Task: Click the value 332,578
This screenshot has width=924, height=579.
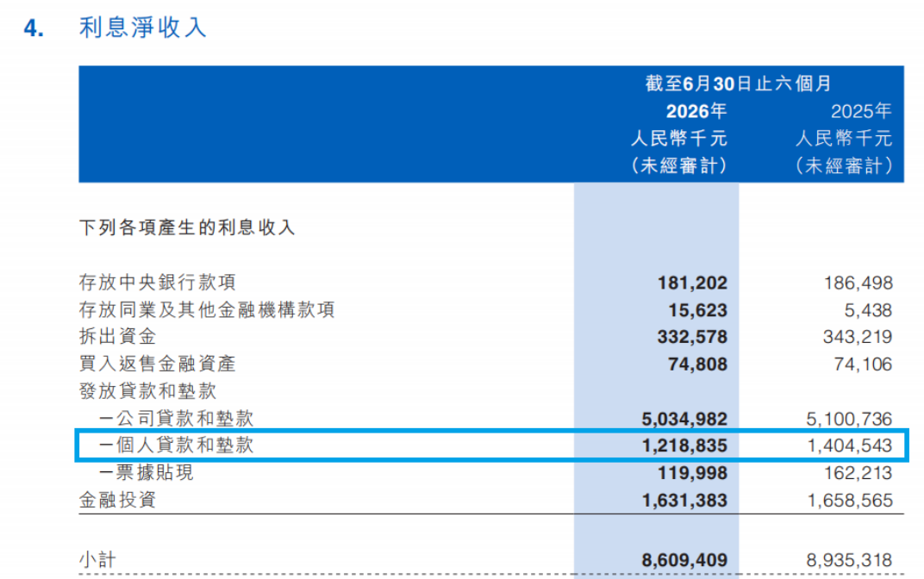Action: point(692,337)
